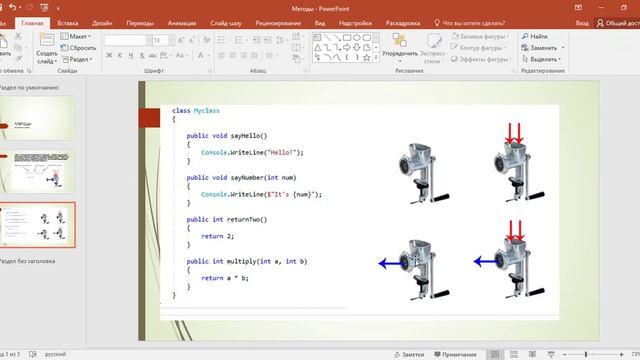Click the Найти find button
Viewport: 640px width, 360px height.
click(535, 36)
